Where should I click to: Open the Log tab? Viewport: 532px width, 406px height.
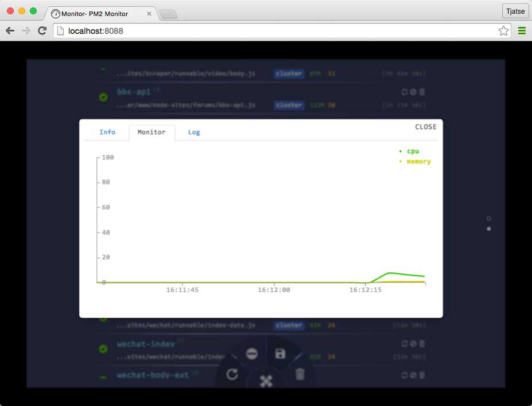pos(194,132)
